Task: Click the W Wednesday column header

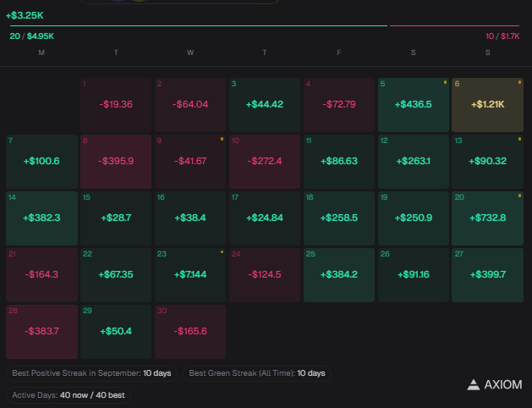Action: (190, 52)
